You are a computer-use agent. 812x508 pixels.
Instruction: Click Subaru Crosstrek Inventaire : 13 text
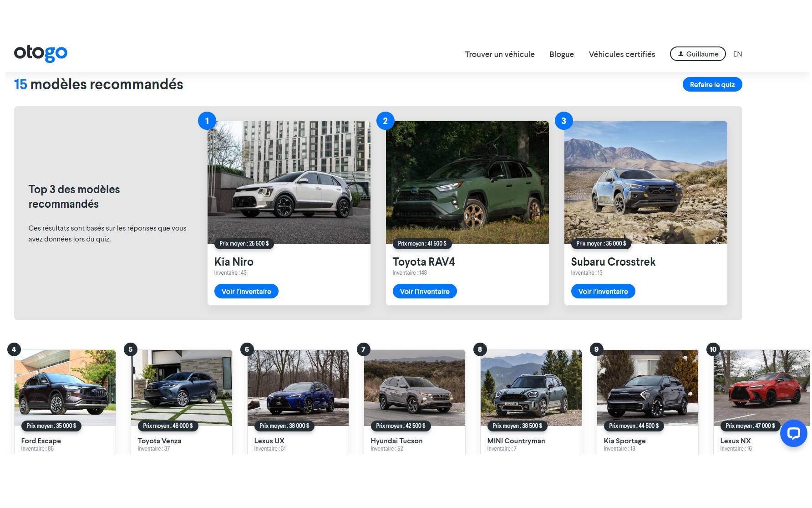(587, 273)
